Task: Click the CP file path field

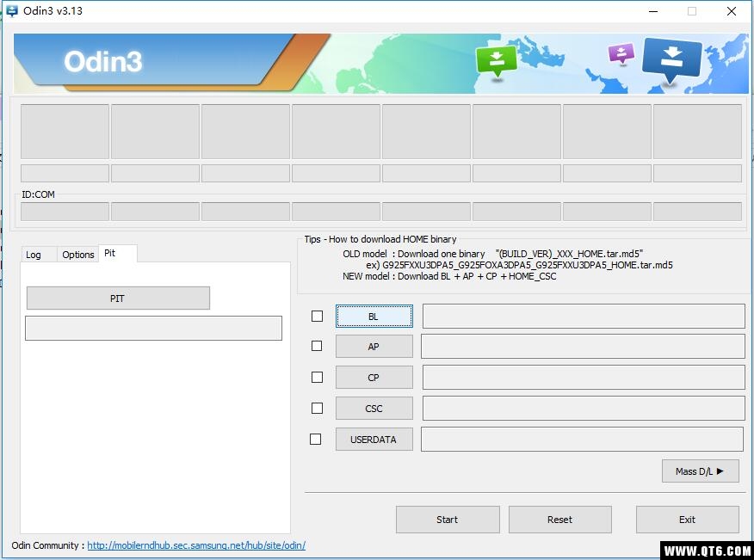Action: point(584,378)
